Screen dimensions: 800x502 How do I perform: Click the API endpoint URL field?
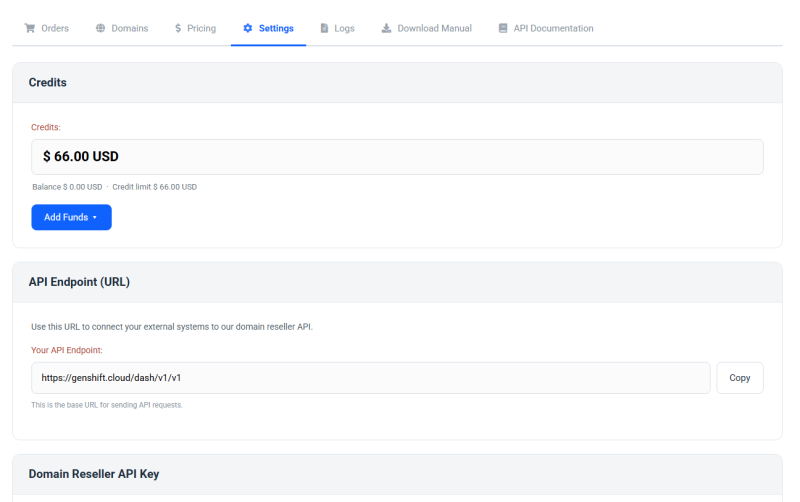click(371, 378)
